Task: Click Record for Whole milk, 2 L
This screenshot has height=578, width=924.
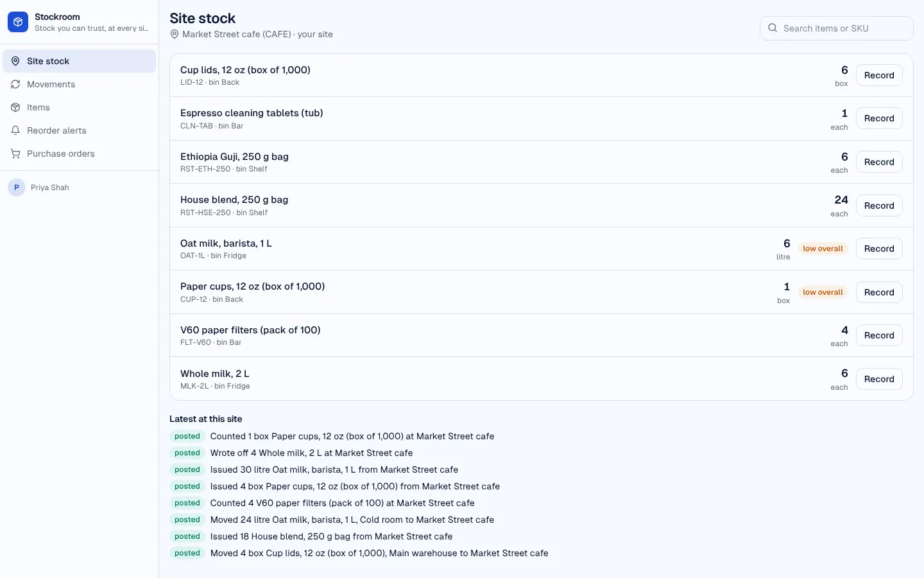Action: click(x=879, y=379)
